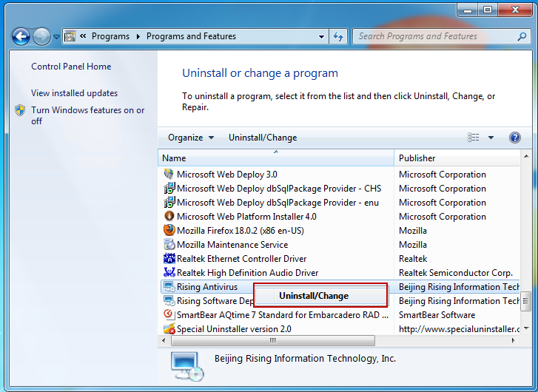This screenshot has width=538, height=392.
Task: Select Mozilla Maintenance Service
Action: click(x=232, y=245)
